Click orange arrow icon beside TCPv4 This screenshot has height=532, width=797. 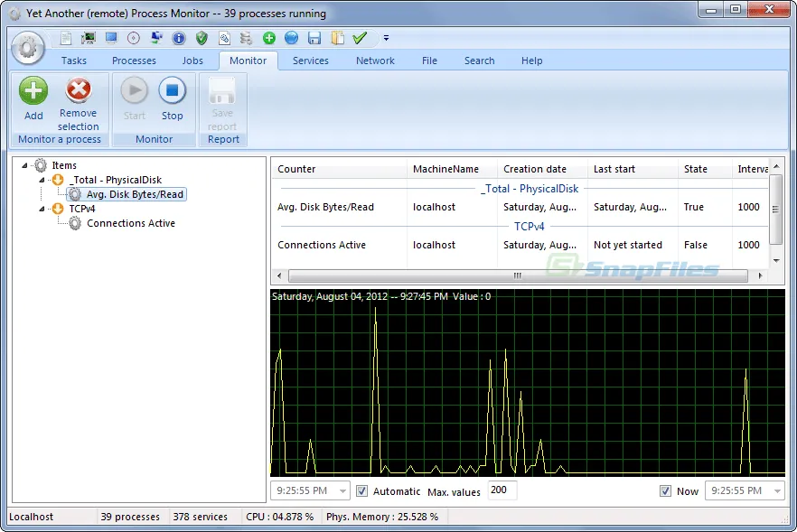pos(58,209)
